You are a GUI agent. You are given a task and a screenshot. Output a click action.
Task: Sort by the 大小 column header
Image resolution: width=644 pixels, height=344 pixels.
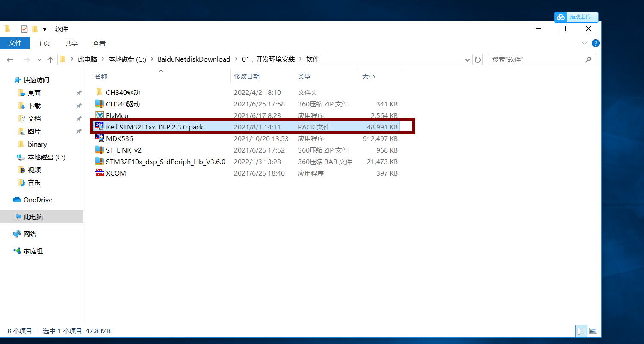[380, 76]
